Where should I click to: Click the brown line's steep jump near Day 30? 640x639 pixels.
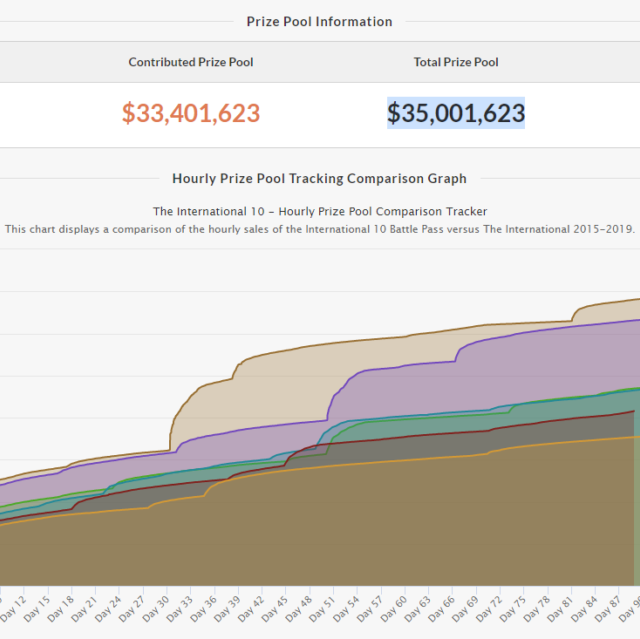point(173,420)
